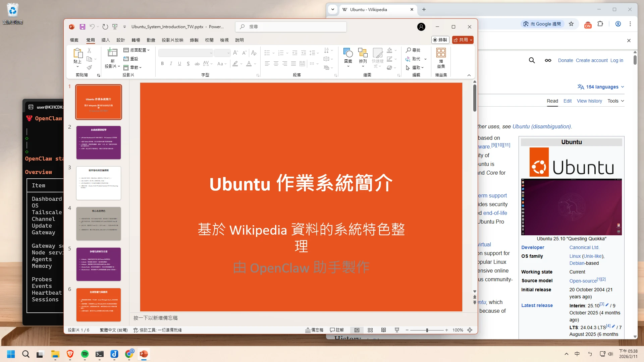Toggle Bold formatting button
Viewport: 644px width, 362px height.
pos(162,64)
